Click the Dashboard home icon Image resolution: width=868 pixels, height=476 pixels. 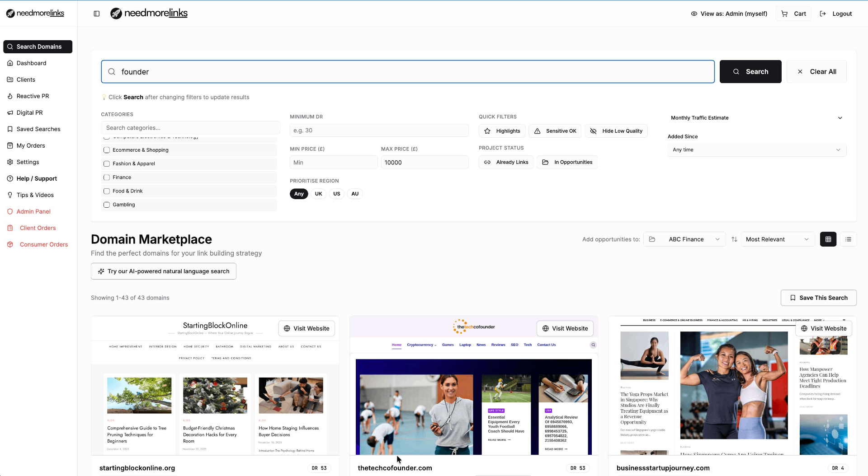10,63
